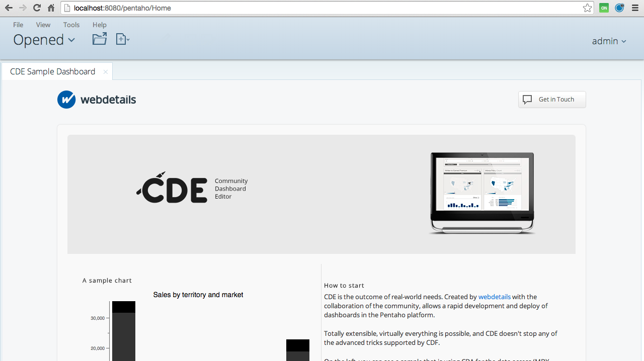Click the 'Sales by territory and market' title
This screenshot has width=644, height=361.
coord(198,295)
